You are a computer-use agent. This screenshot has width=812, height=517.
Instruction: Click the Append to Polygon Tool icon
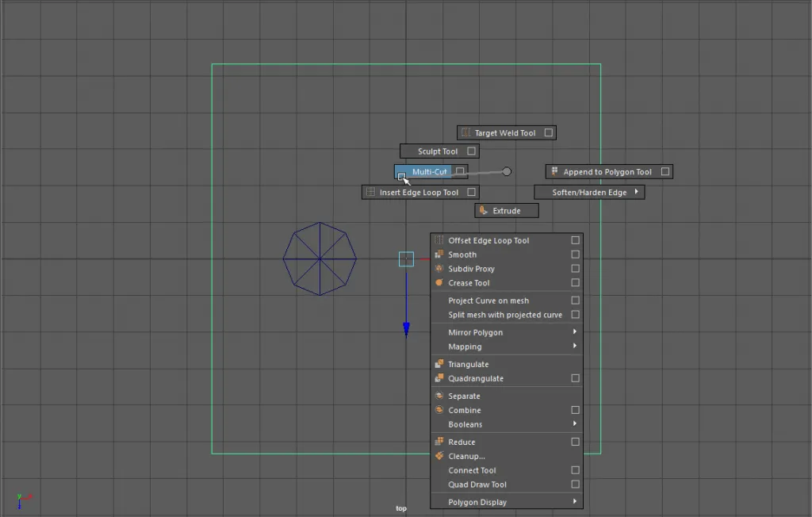point(555,171)
